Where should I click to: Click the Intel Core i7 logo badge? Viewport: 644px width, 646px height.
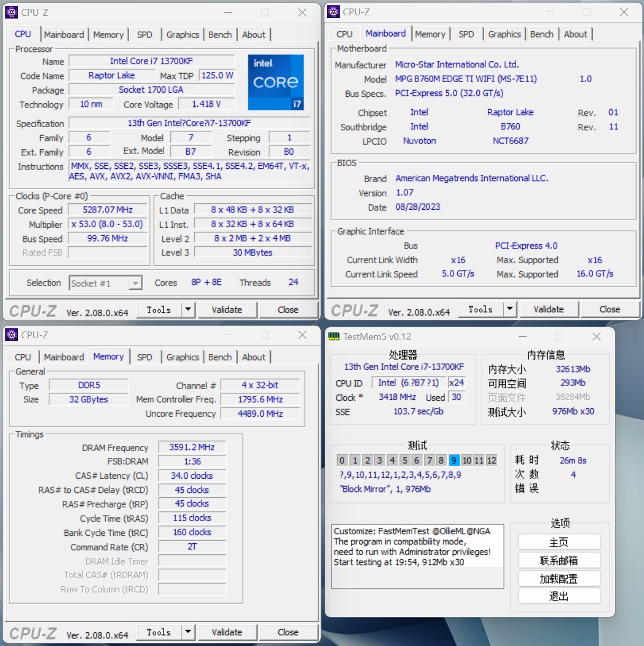click(276, 82)
